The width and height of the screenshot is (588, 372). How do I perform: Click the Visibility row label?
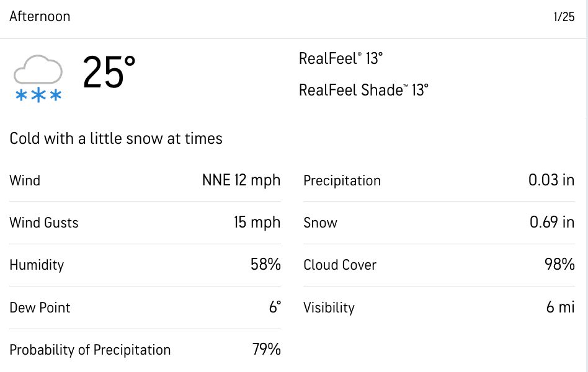coord(329,308)
